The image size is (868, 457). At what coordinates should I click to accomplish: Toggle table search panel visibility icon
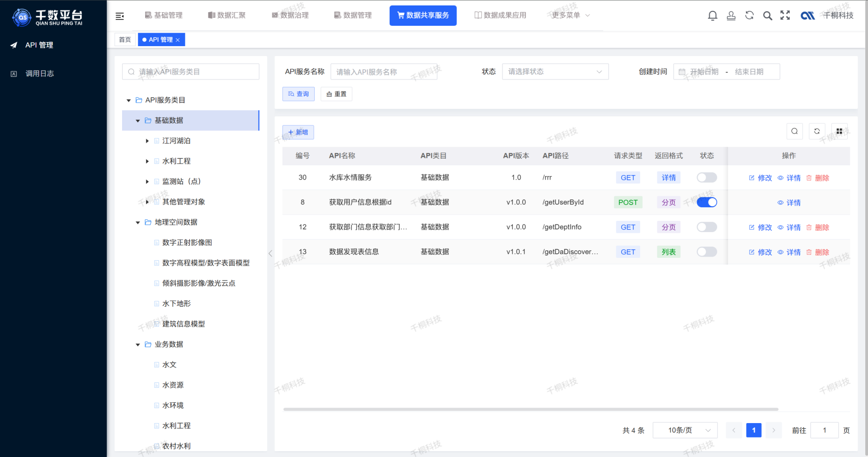[x=794, y=131]
